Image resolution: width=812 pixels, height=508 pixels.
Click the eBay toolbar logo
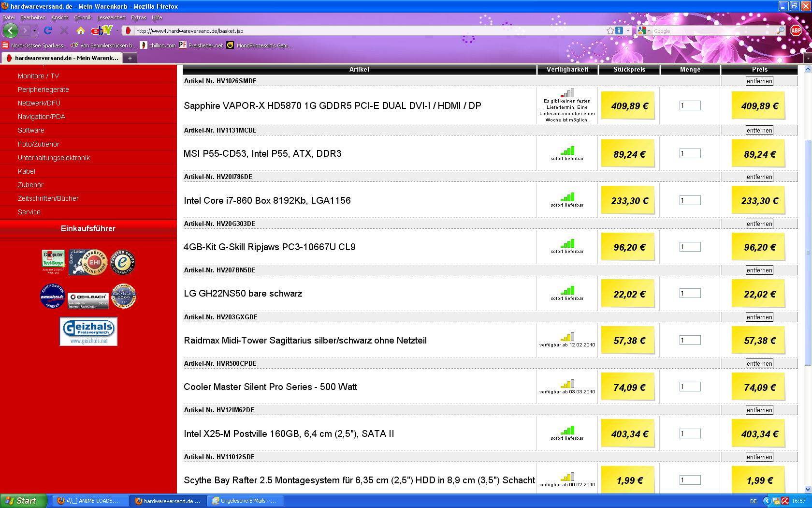(102, 30)
